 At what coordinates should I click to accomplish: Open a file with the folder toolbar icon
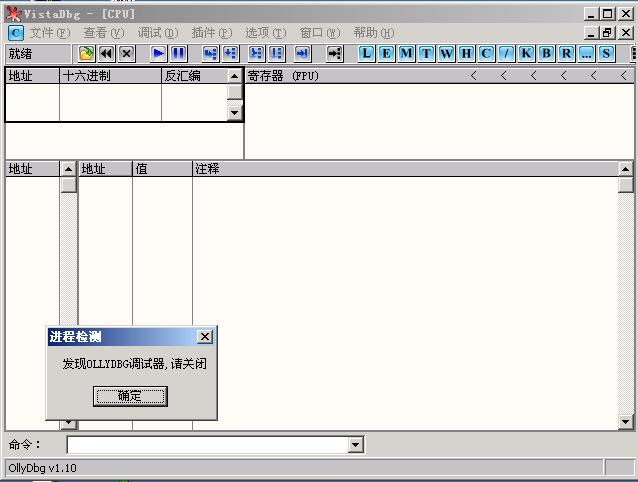[86, 53]
